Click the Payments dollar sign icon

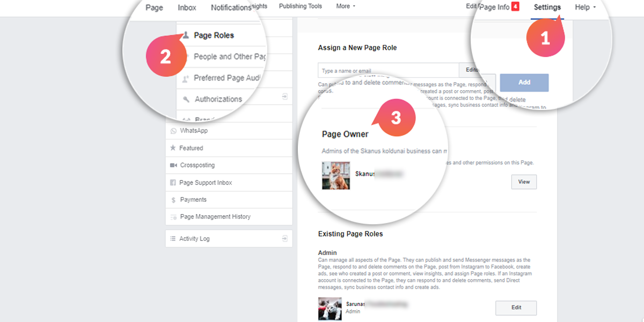[173, 200]
